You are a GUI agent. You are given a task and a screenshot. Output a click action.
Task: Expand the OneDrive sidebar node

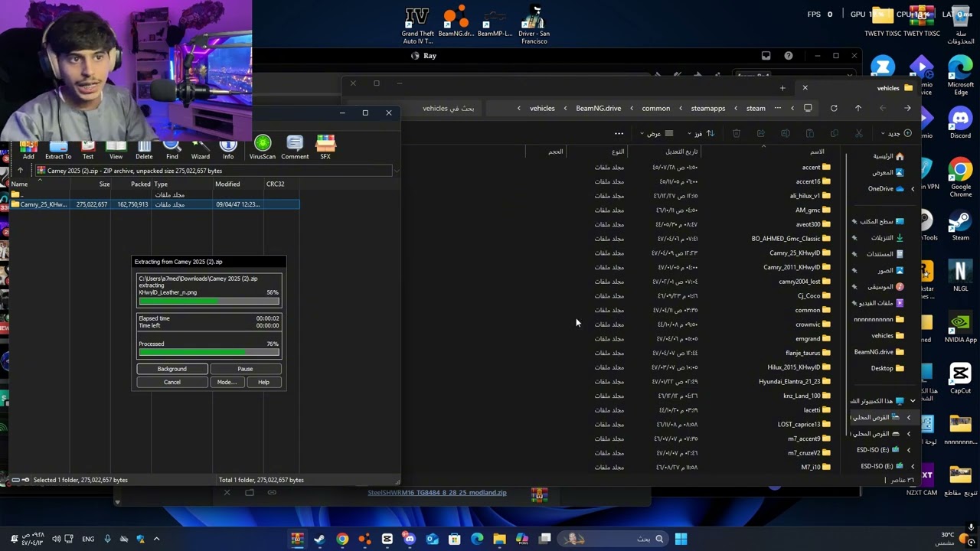pyautogui.click(x=912, y=189)
